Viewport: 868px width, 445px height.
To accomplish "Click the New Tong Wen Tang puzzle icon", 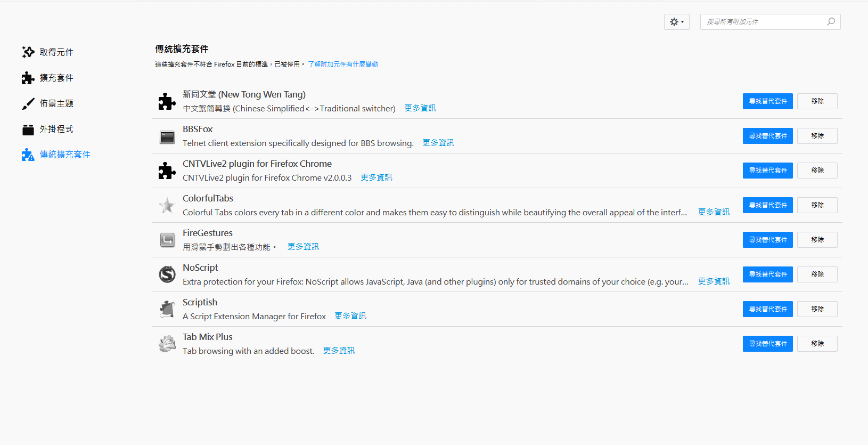I will click(167, 101).
